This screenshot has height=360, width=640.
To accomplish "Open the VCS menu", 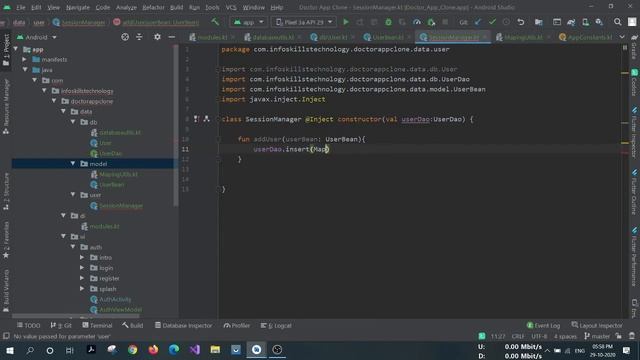I will [231, 7].
